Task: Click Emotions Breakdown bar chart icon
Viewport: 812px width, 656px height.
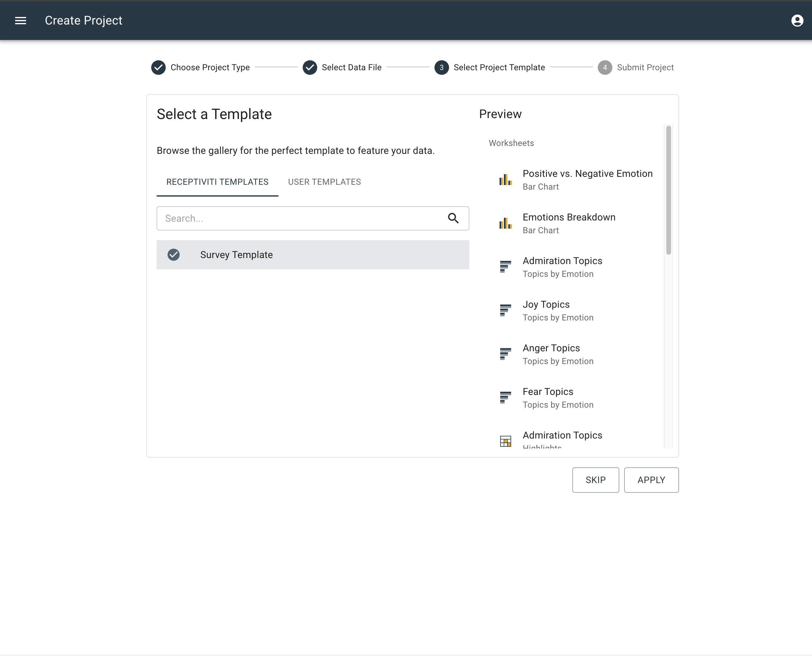Action: coord(505,223)
